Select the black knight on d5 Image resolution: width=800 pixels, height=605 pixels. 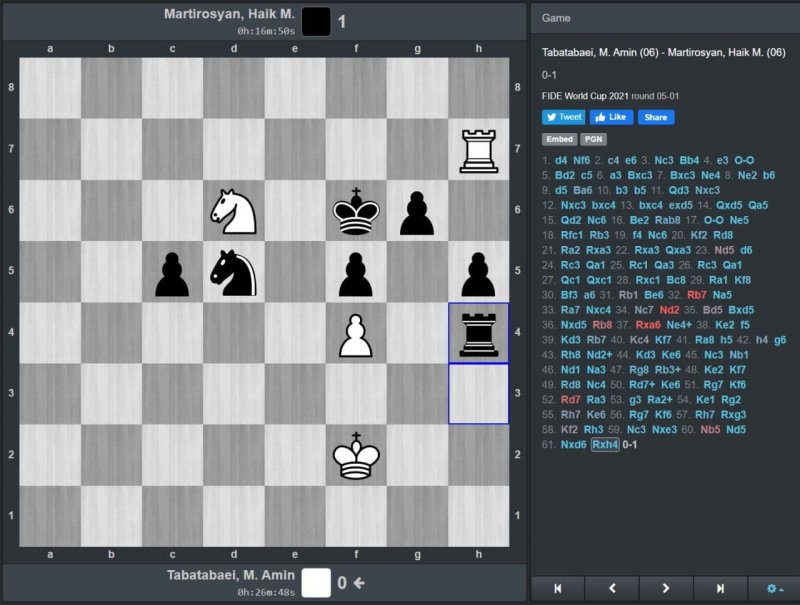click(x=233, y=272)
